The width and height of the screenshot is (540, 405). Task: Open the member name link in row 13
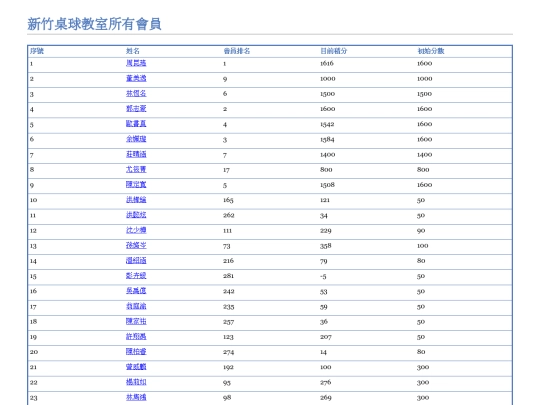pos(136,246)
